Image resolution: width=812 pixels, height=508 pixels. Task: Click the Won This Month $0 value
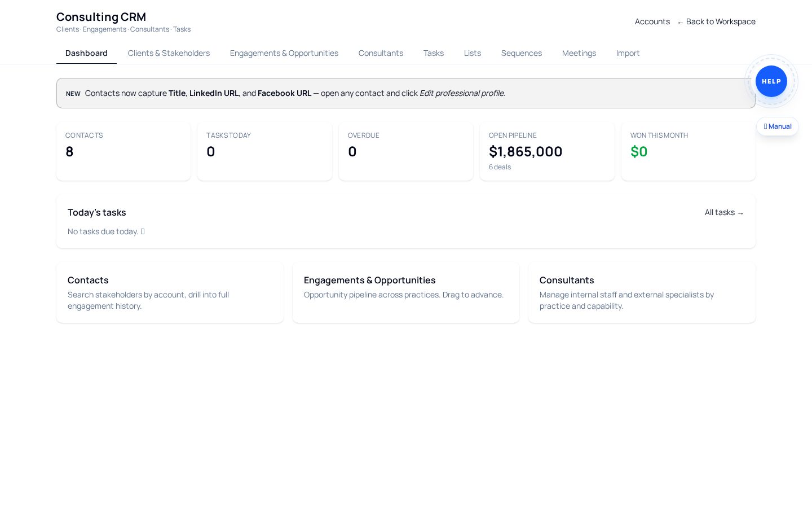[639, 151]
